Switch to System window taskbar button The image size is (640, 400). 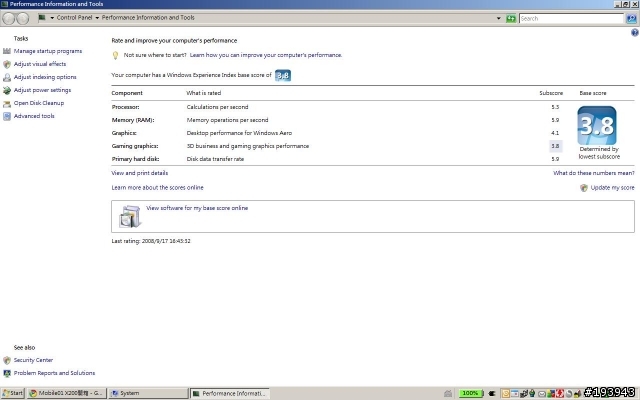pos(148,393)
